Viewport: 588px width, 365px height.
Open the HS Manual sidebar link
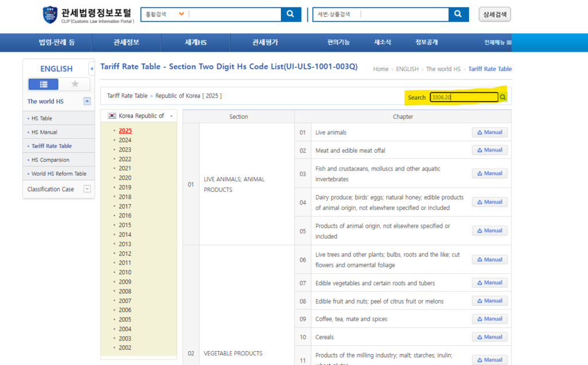44,132
